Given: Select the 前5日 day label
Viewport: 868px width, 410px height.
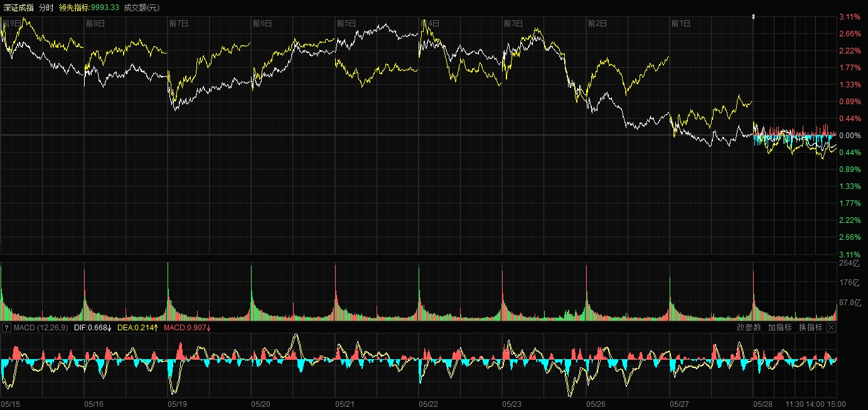Looking at the screenshot, I should click(346, 23).
